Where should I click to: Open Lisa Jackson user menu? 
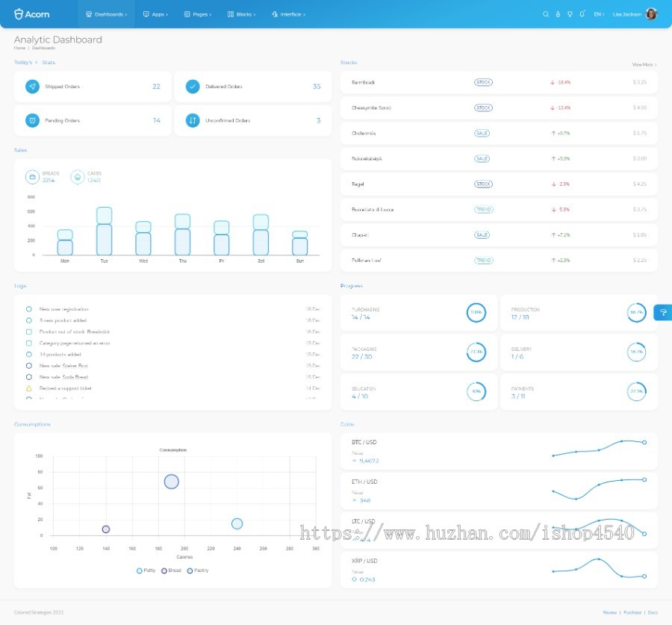click(634, 14)
